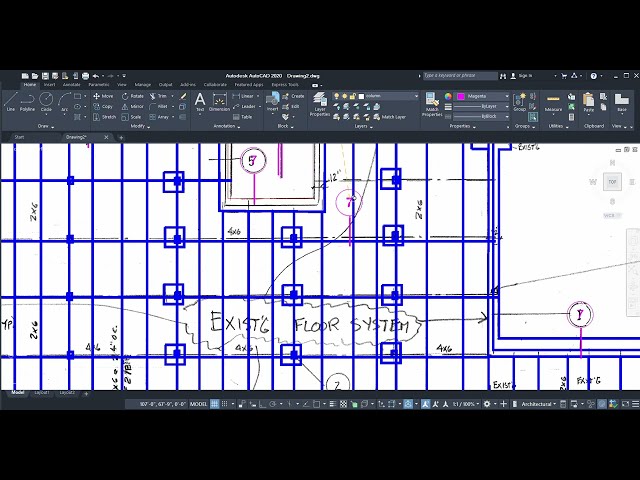The height and width of the screenshot is (480, 640).
Task: Toggle transparency display in status bar
Action: [x=344, y=404]
